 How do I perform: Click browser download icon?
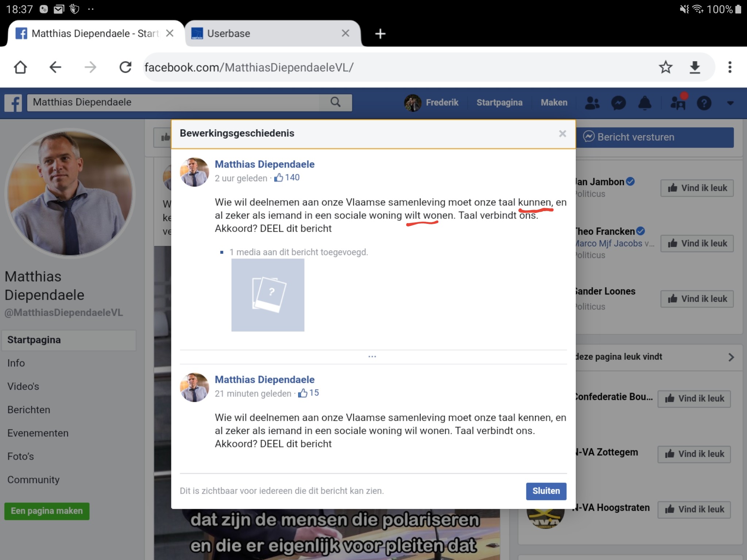(x=695, y=67)
